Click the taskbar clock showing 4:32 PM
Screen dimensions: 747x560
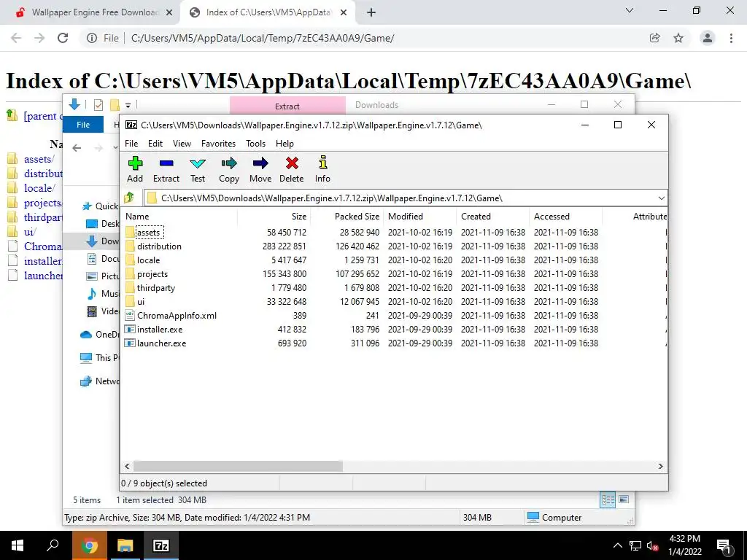[x=684, y=545]
